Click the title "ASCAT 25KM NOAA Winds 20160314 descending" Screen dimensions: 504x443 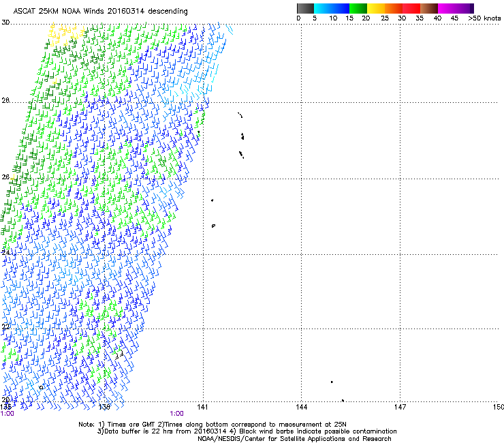pyautogui.click(x=100, y=12)
